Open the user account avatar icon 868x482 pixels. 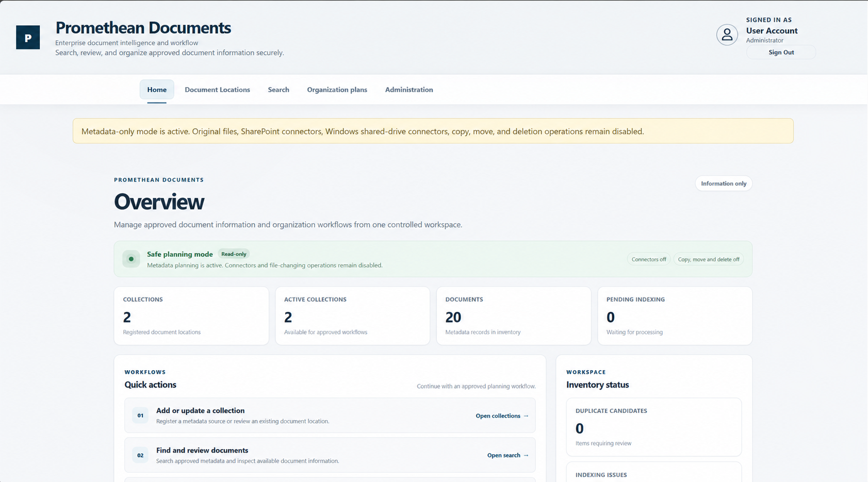point(727,35)
